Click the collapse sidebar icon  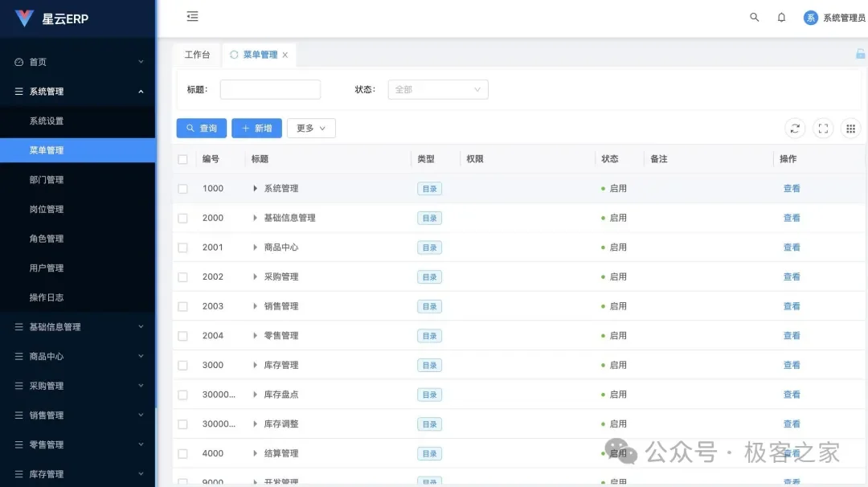[x=192, y=16]
